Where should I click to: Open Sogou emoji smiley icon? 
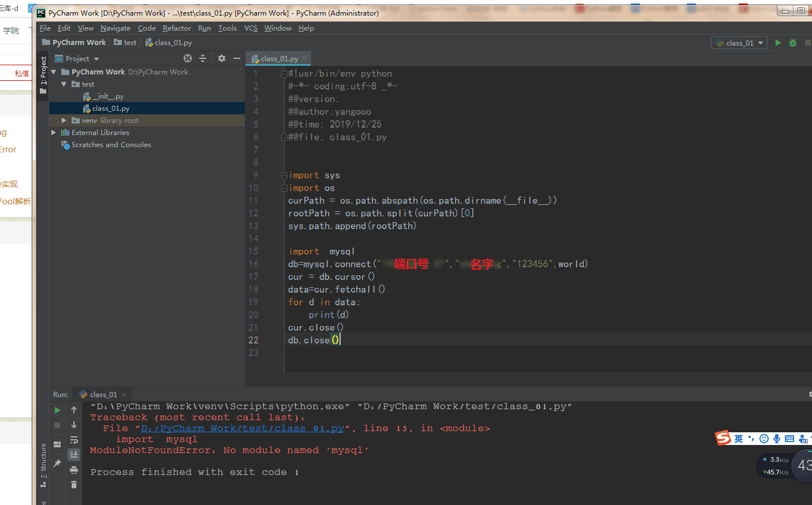(x=764, y=439)
